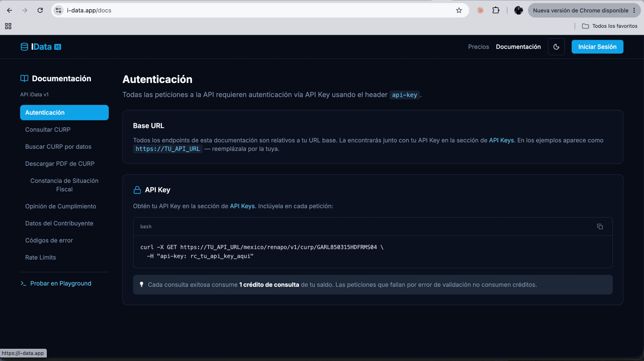Click the bash label of the code block
The width and height of the screenshot is (644, 361).
[x=146, y=227]
